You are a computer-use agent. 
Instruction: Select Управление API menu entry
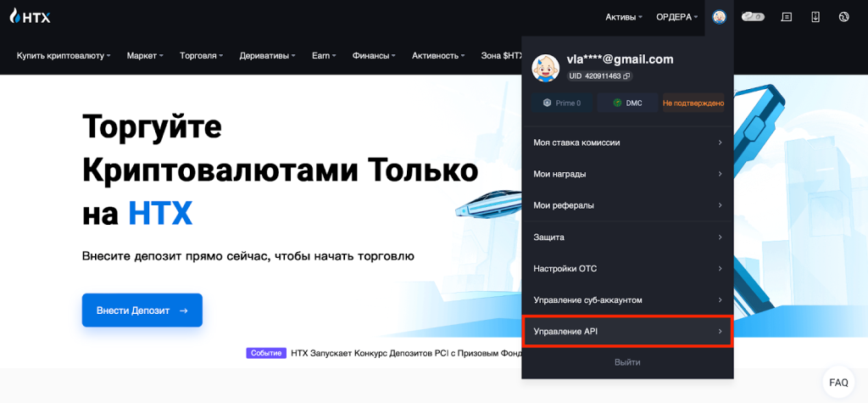[627, 331]
